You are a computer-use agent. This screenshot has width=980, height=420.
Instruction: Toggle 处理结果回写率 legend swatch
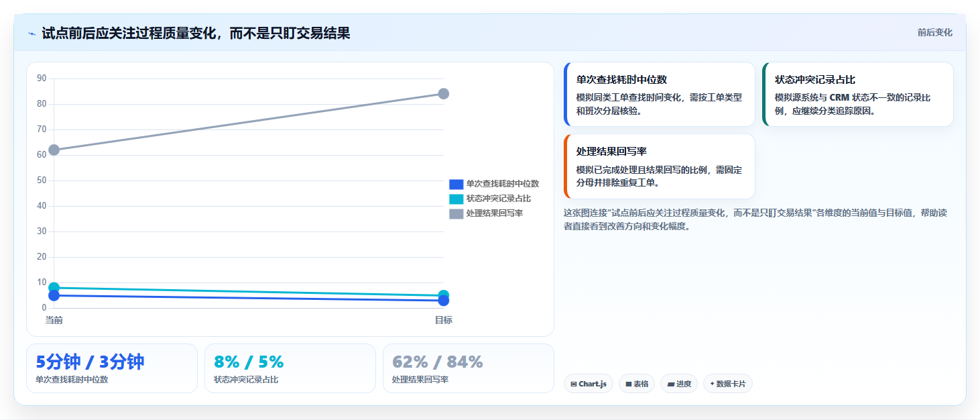[456, 213]
